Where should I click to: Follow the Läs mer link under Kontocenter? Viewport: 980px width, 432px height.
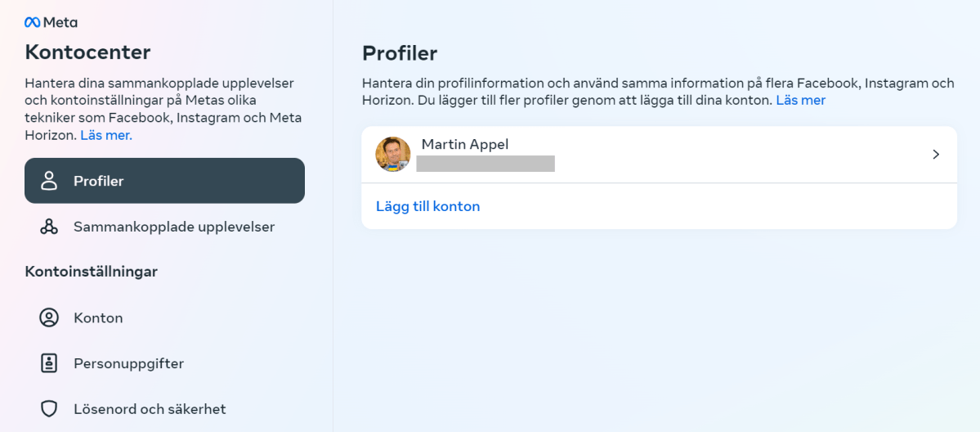106,135
